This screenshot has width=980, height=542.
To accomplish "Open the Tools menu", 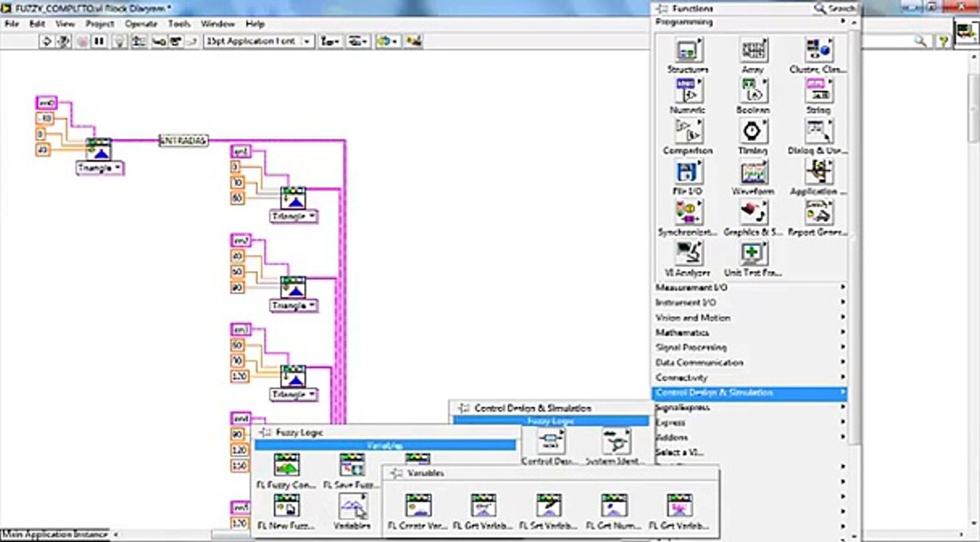I will point(179,24).
